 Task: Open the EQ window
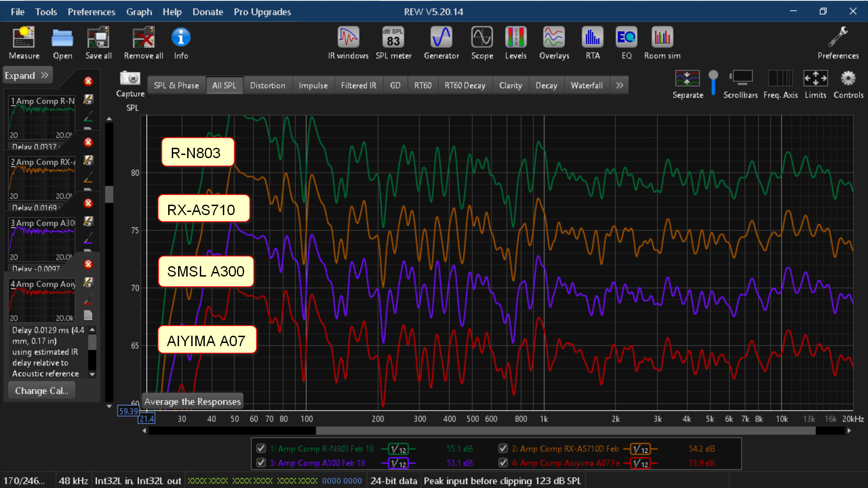coord(627,43)
